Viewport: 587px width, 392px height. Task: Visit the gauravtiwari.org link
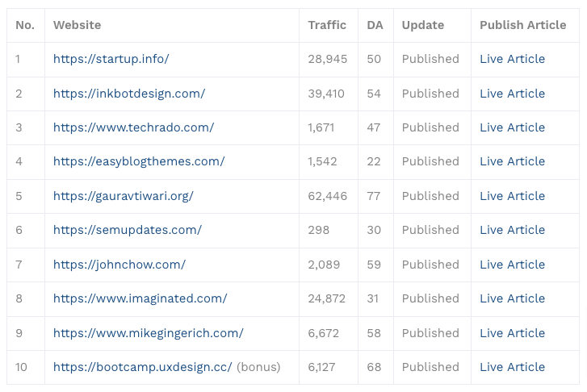124,196
